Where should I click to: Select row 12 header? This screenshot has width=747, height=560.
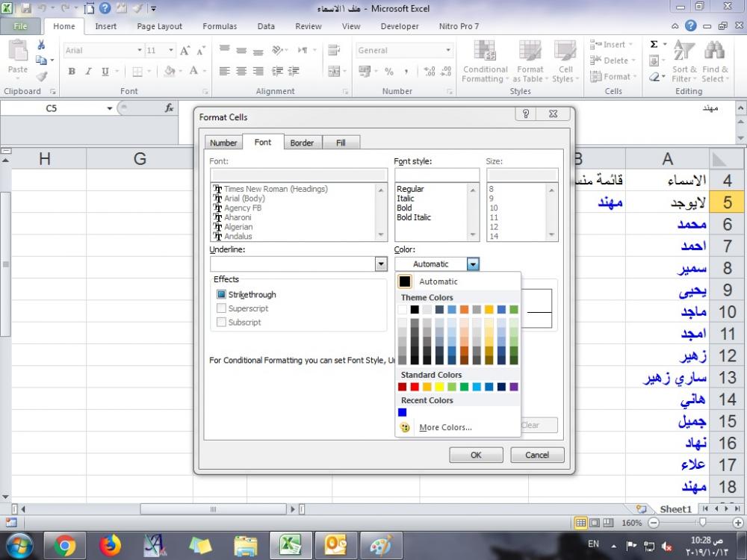[x=727, y=355]
